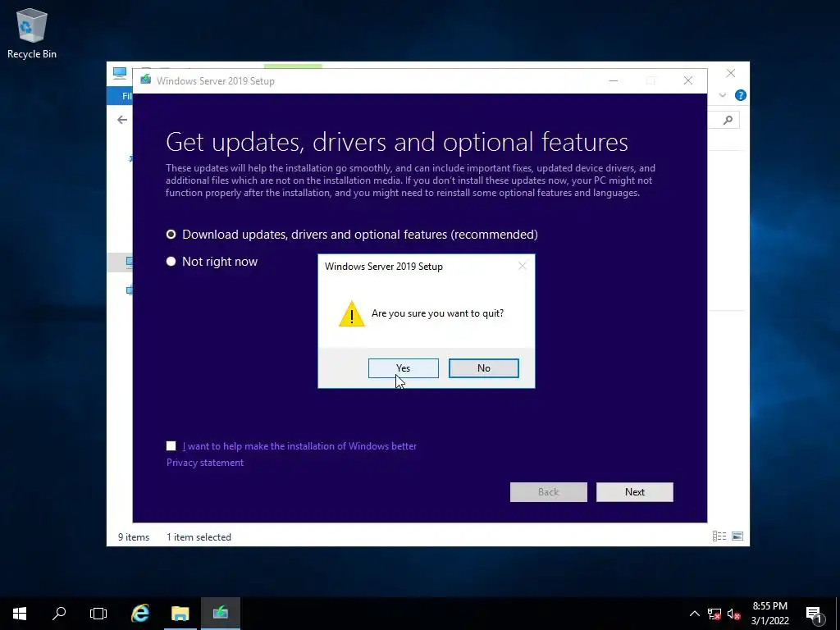Close the Windows Server 2019 Setup window
Image resolution: width=840 pixels, height=630 pixels.
click(688, 81)
